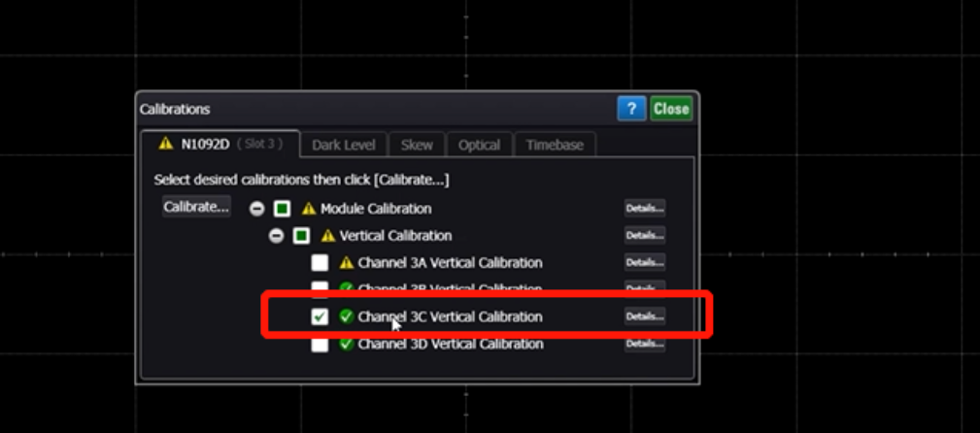This screenshot has height=433, width=980.
Task: Click the warning icon on N1092D tab
Action: (x=164, y=145)
